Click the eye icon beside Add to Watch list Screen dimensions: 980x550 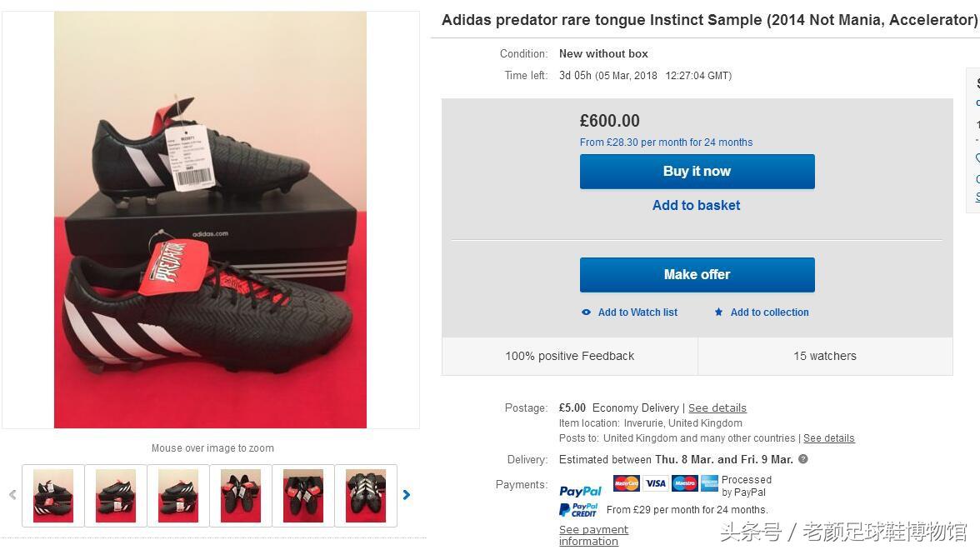[586, 312]
